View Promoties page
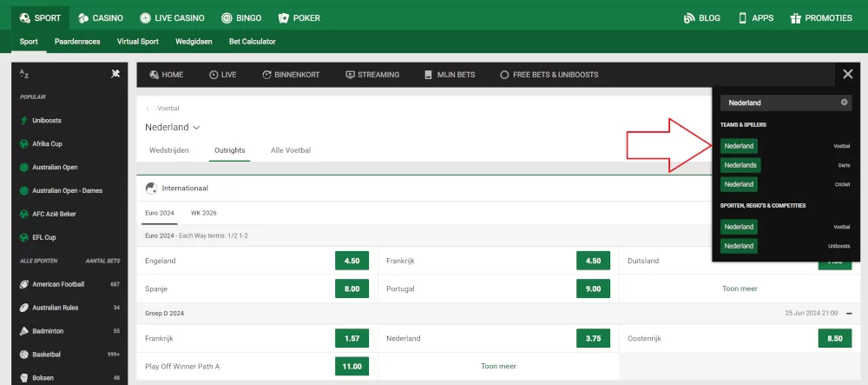This screenshot has height=385, width=868. click(821, 17)
